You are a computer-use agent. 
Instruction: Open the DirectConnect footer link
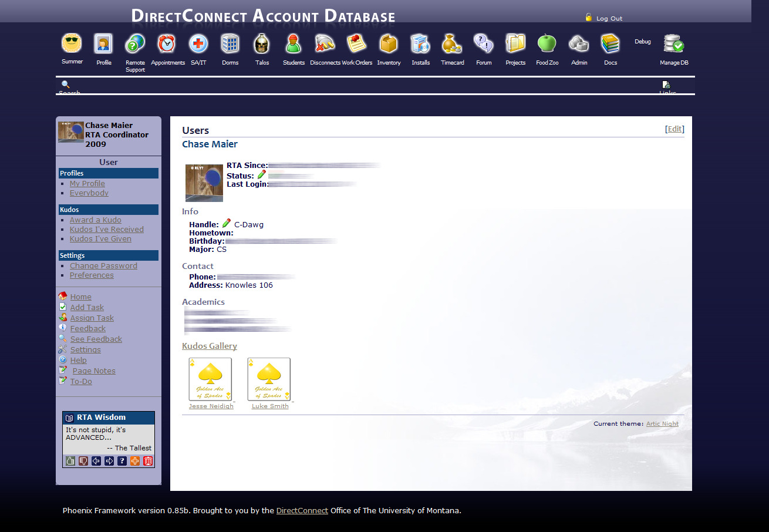(x=302, y=511)
